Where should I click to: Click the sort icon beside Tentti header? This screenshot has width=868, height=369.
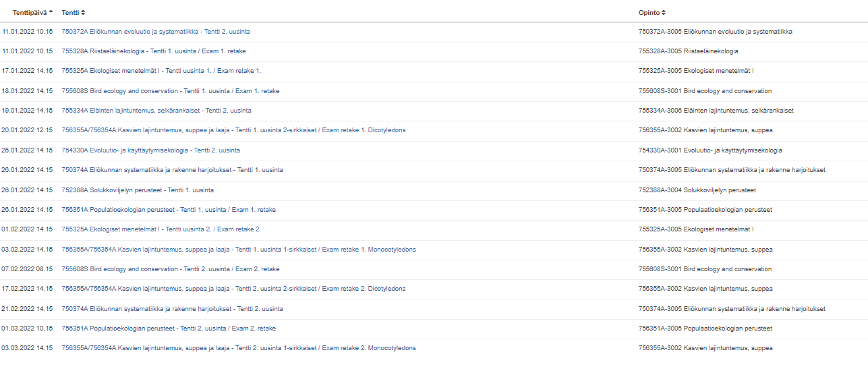pyautogui.click(x=83, y=13)
